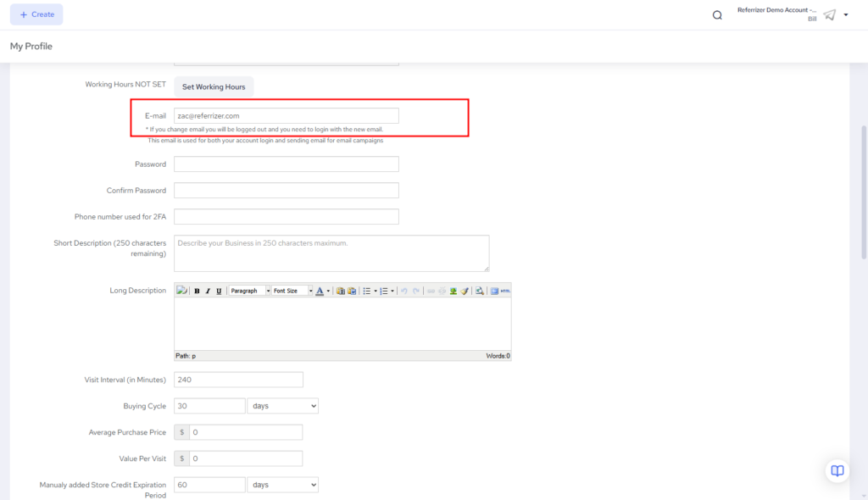The height and width of the screenshot is (500, 868).
Task: Expand the Buying Cycle days dropdown
Action: 283,406
